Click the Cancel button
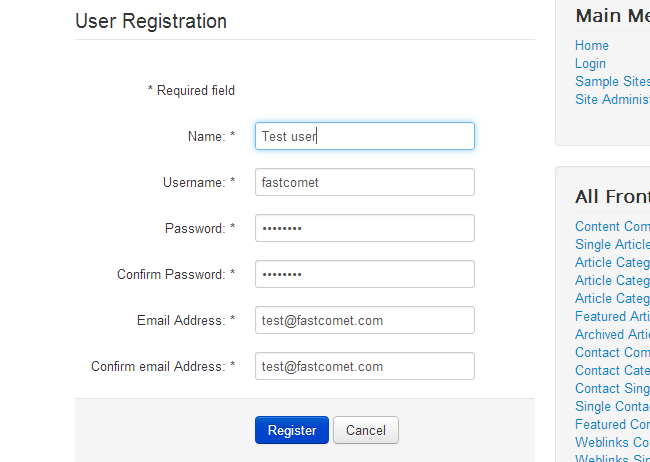The image size is (650, 462). (366, 430)
